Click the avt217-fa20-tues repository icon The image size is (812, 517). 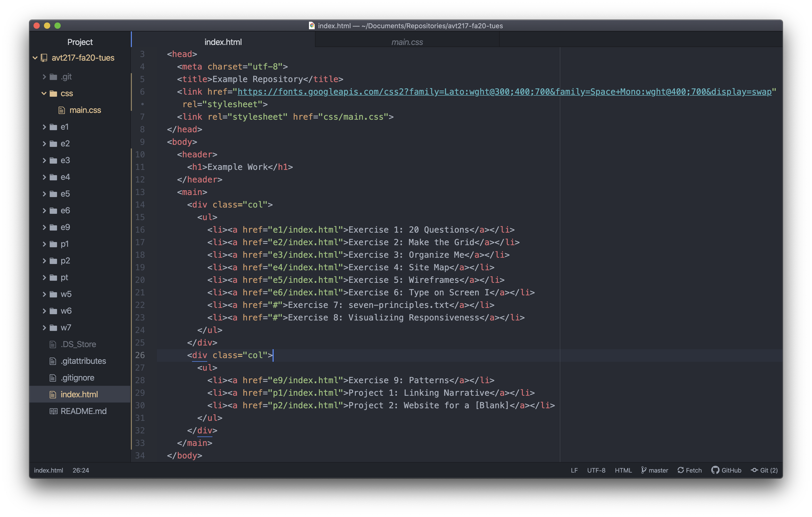click(x=44, y=58)
